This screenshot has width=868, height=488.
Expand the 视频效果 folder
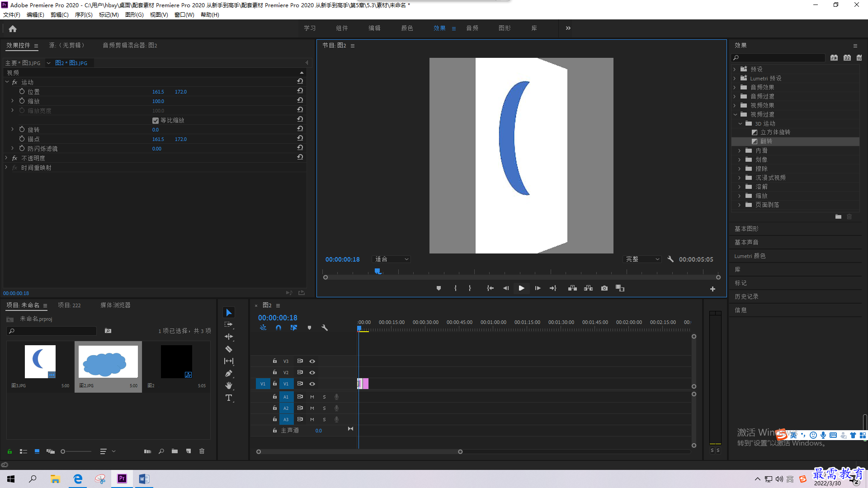(x=734, y=106)
